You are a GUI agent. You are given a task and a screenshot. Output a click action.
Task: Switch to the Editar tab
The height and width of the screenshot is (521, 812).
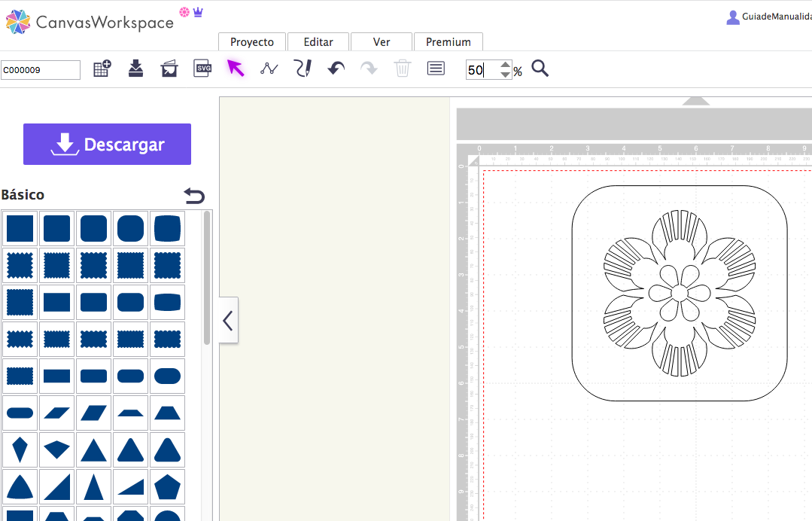(318, 42)
